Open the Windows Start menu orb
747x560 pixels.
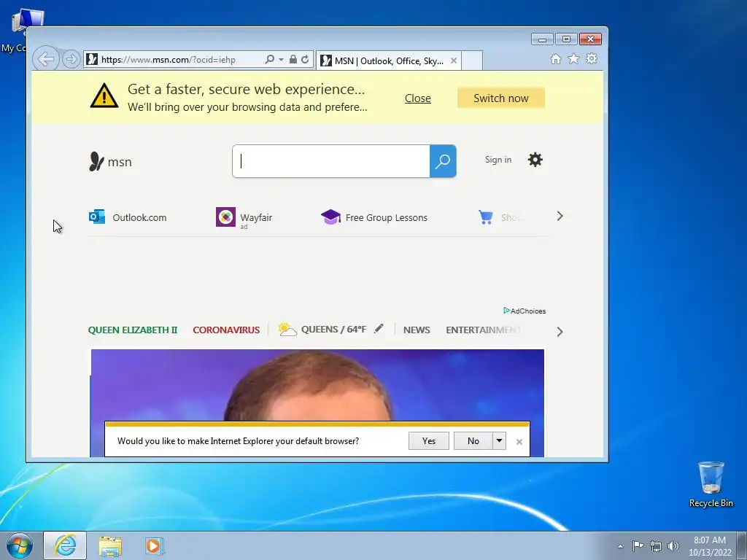(19, 545)
